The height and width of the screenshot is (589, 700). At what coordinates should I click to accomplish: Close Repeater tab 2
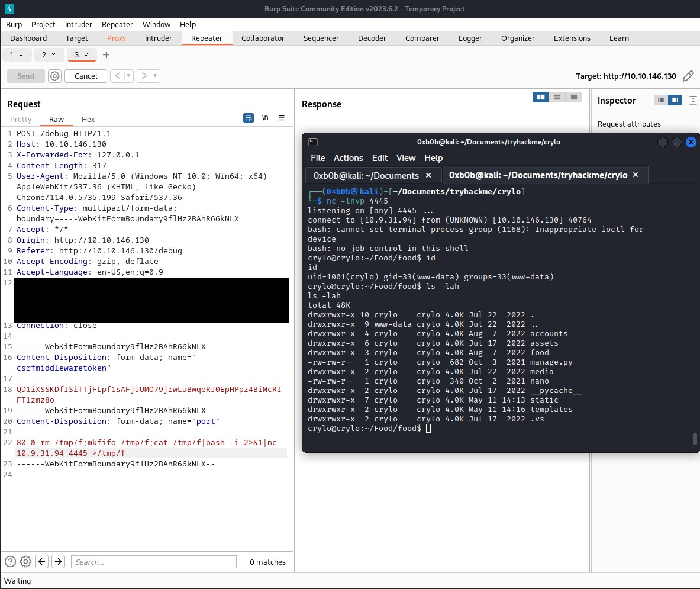tap(54, 55)
